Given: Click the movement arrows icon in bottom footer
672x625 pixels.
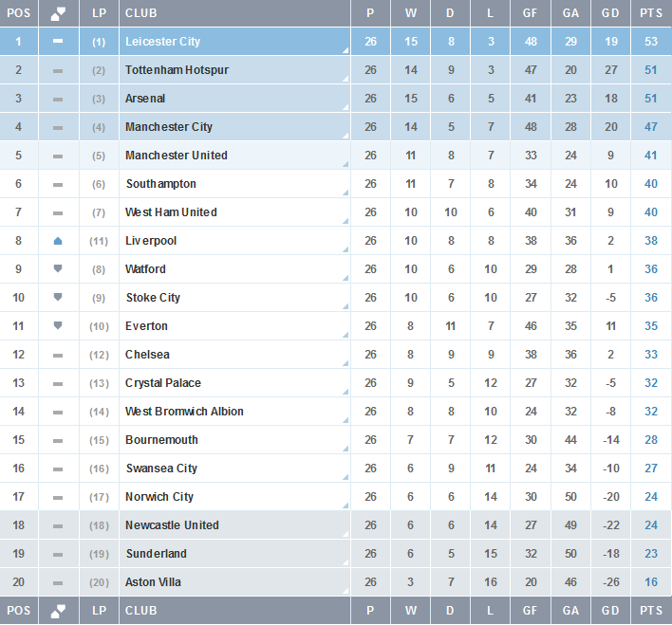Looking at the screenshot, I should click(x=58, y=611).
